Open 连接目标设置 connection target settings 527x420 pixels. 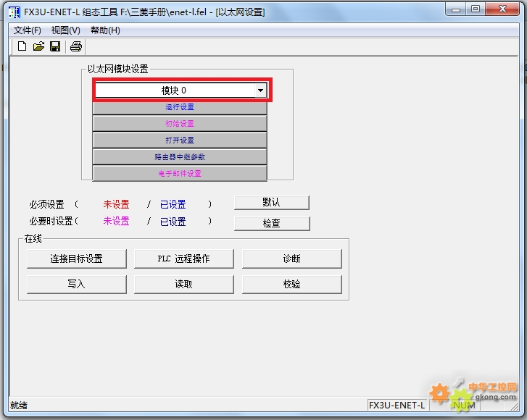pos(77,259)
